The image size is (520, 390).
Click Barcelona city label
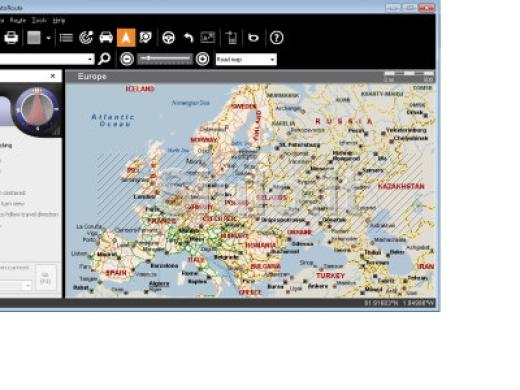[x=164, y=266]
